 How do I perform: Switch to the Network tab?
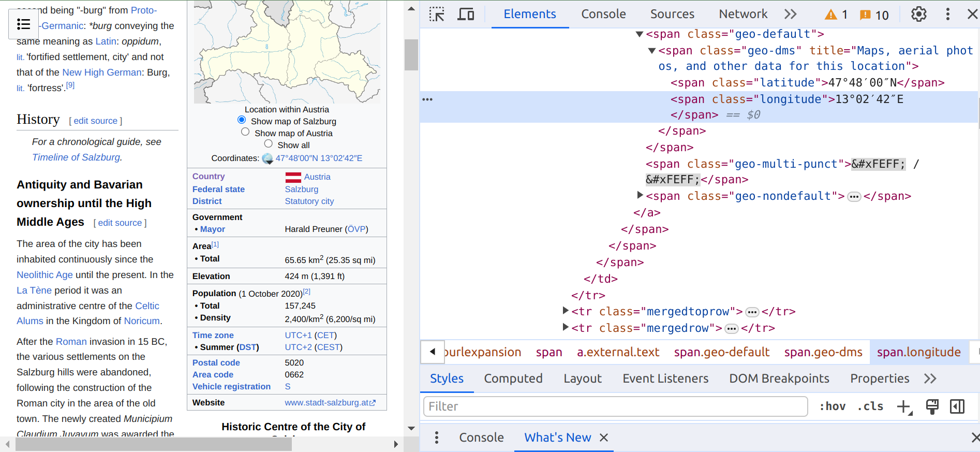click(743, 14)
